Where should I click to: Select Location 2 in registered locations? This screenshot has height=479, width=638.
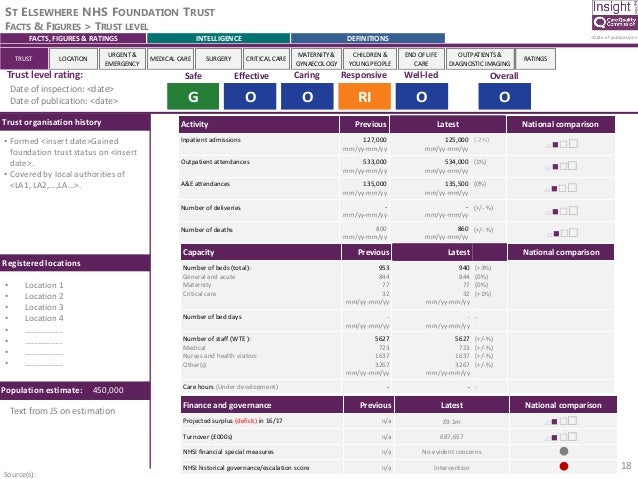click(44, 296)
